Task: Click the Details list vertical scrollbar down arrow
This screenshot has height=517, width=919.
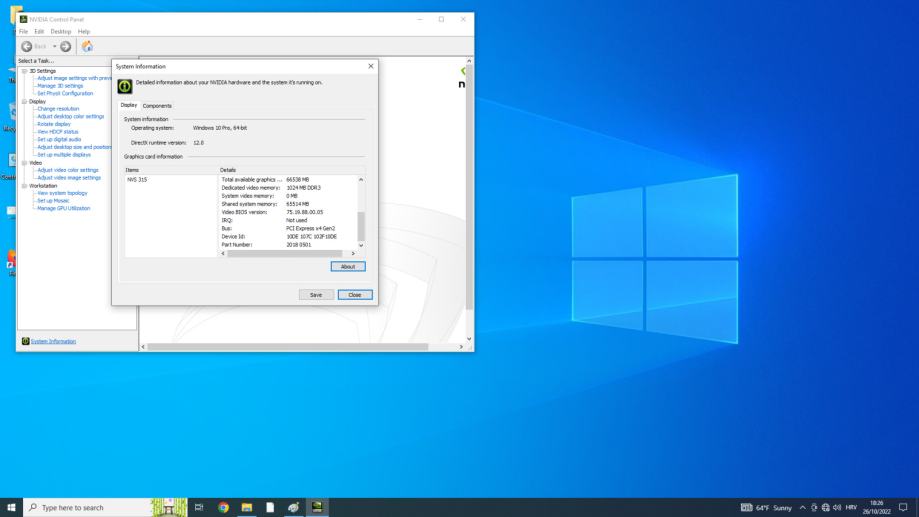Action: point(361,245)
